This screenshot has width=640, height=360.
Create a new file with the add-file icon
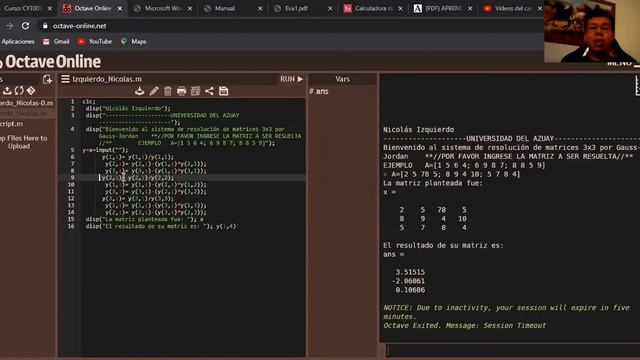pyautogui.click(x=47, y=79)
